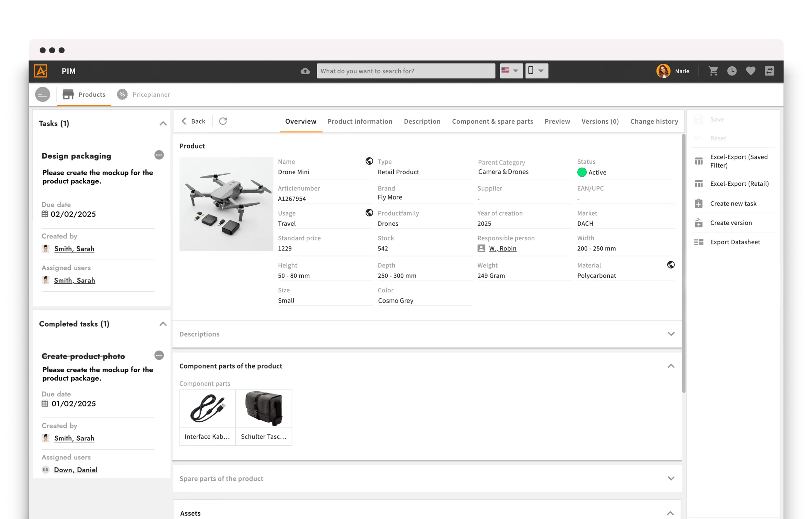The height and width of the screenshot is (519, 812).
Task: Click the Parent Category value Camera & Drones
Action: (x=503, y=172)
